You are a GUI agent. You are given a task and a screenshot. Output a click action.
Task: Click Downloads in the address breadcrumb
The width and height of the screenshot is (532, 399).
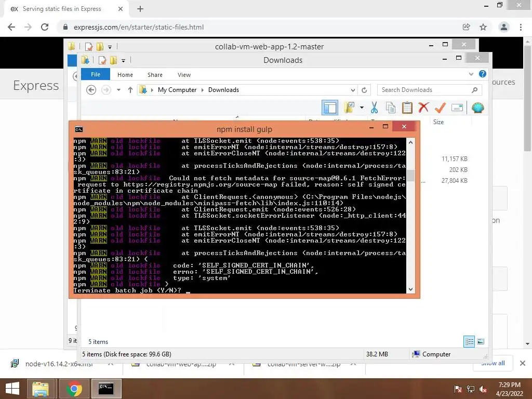coord(223,90)
